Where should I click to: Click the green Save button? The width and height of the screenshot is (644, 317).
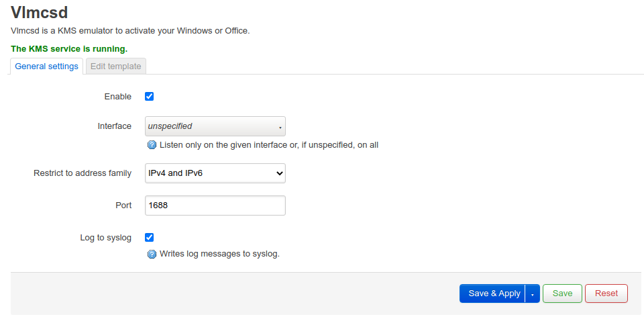562,293
